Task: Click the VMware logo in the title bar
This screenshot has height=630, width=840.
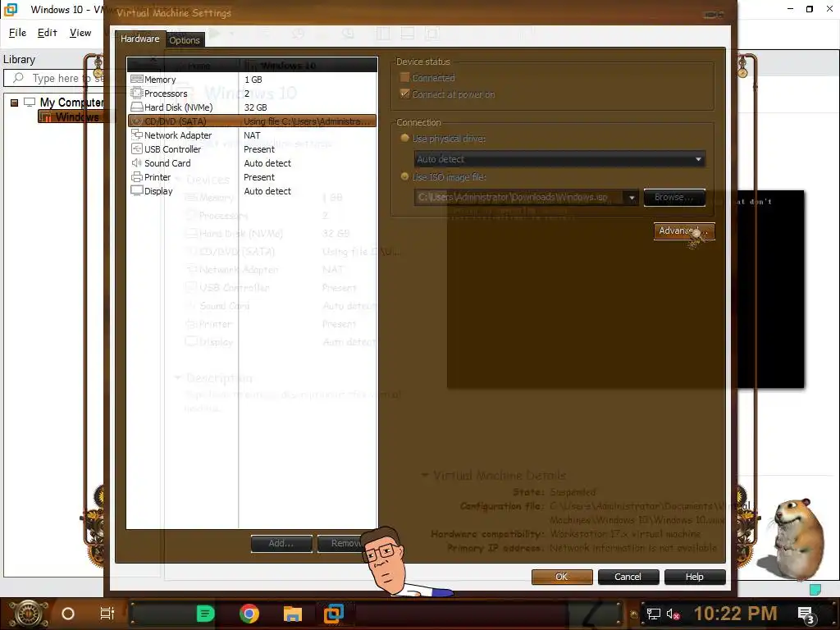Action: [x=11, y=9]
